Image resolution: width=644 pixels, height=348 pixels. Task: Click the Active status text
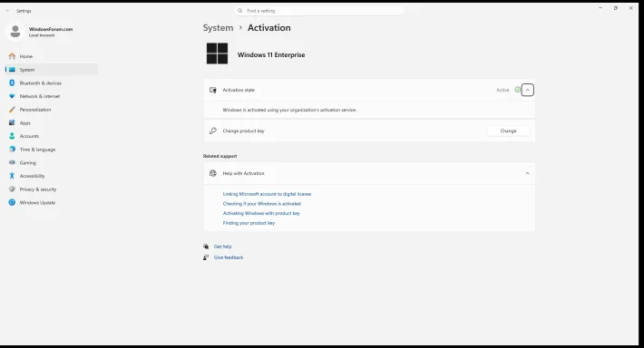click(503, 90)
